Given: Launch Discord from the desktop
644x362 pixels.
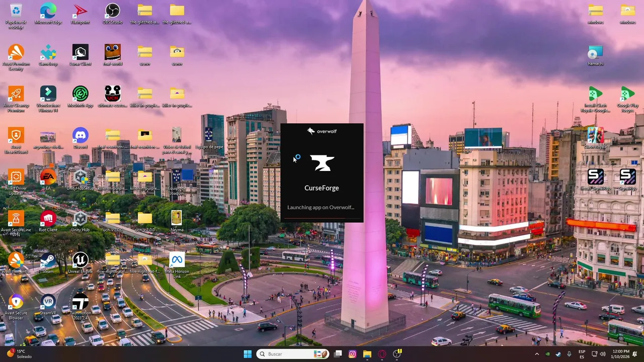Looking at the screenshot, I should coord(80,139).
